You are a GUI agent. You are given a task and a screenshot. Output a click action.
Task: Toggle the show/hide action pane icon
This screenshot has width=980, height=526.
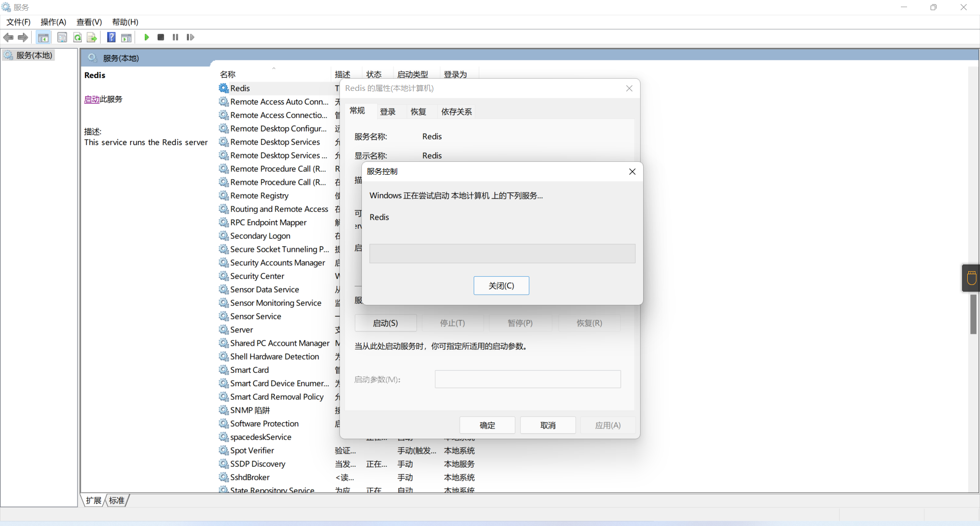pyautogui.click(x=126, y=37)
